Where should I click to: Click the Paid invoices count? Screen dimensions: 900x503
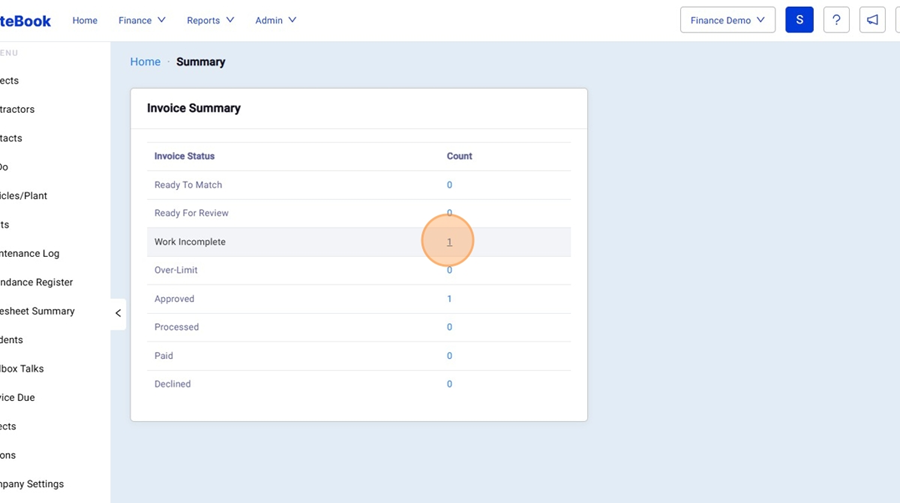click(x=449, y=356)
